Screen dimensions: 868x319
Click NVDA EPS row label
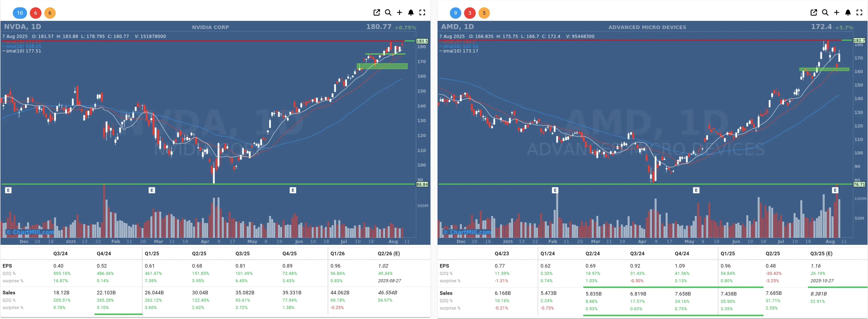tap(7, 266)
